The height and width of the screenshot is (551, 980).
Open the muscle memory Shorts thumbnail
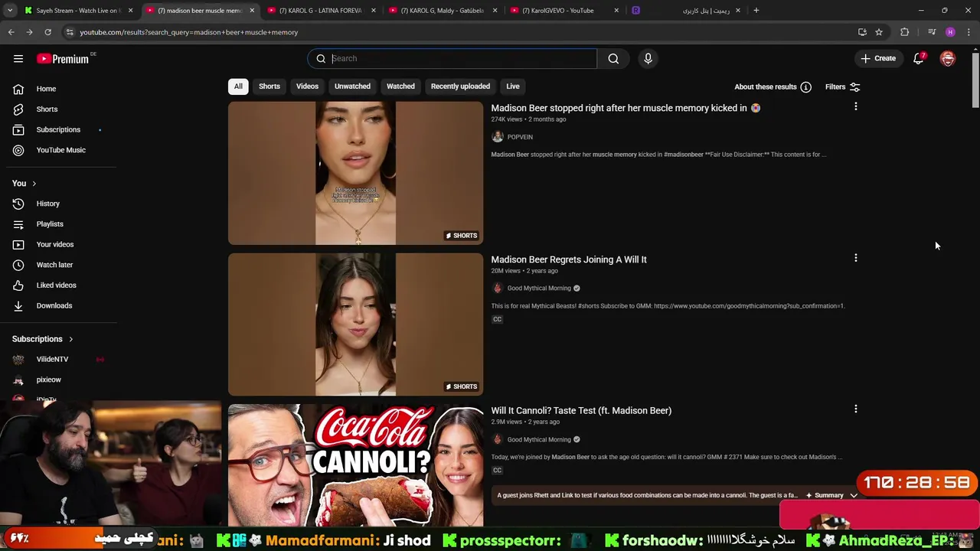(x=355, y=173)
